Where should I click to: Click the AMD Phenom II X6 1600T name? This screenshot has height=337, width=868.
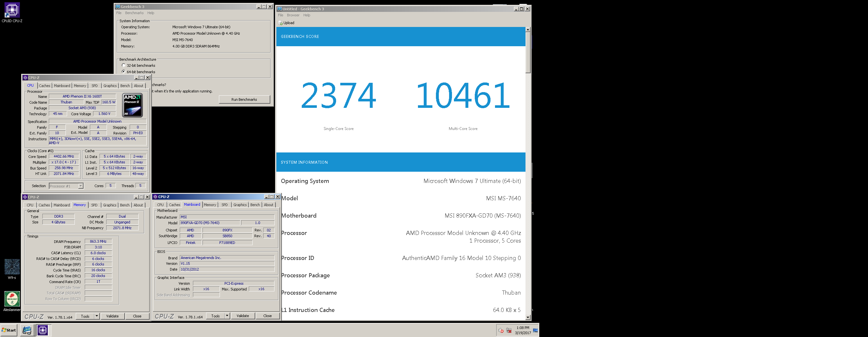tap(82, 96)
